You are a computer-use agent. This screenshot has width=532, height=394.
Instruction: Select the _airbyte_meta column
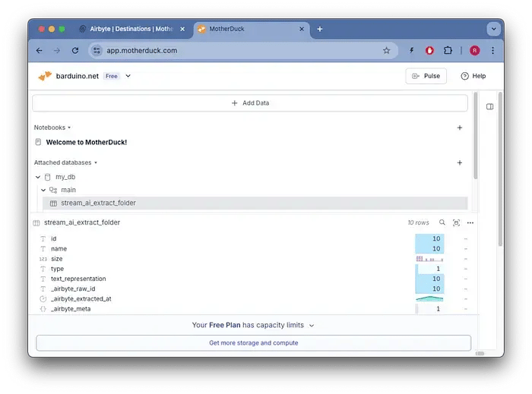(71, 309)
